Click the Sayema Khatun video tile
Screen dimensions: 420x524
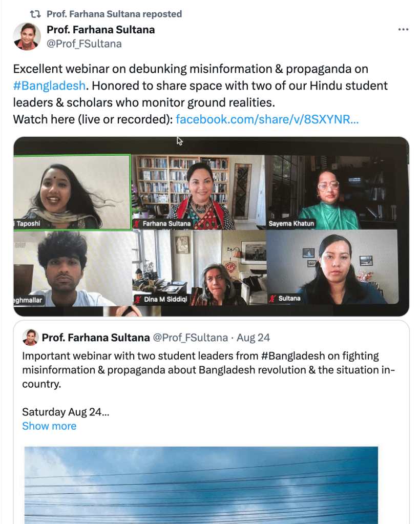tap(332, 192)
